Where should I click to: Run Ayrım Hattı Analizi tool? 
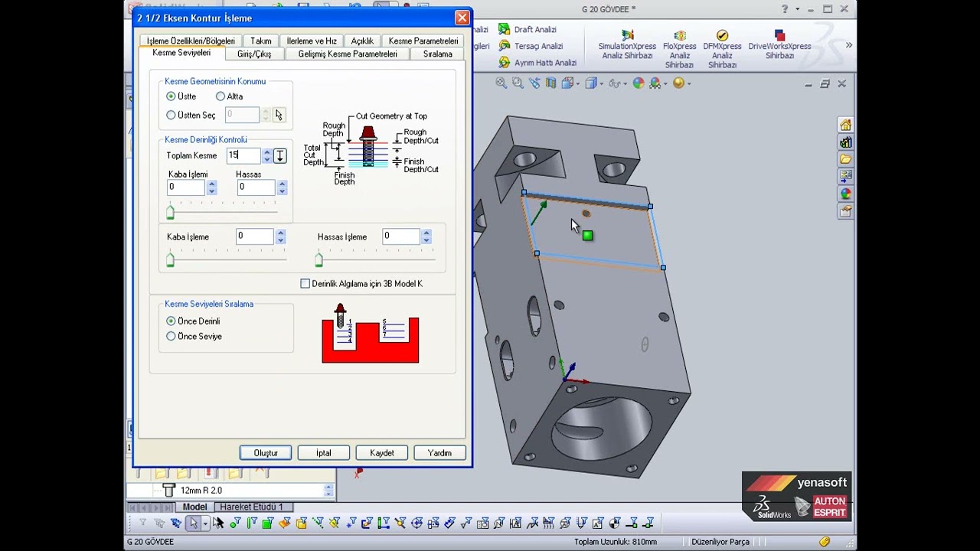[537, 63]
